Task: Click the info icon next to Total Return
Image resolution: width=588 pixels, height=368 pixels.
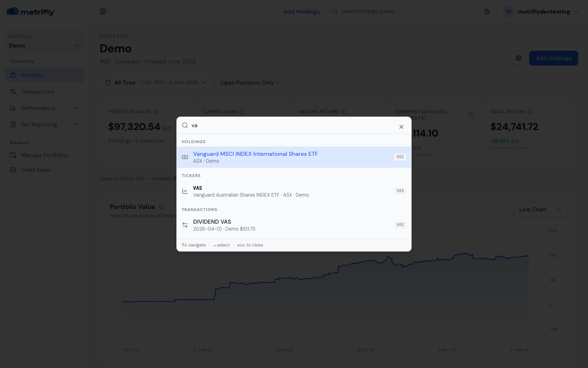Action: (x=530, y=112)
